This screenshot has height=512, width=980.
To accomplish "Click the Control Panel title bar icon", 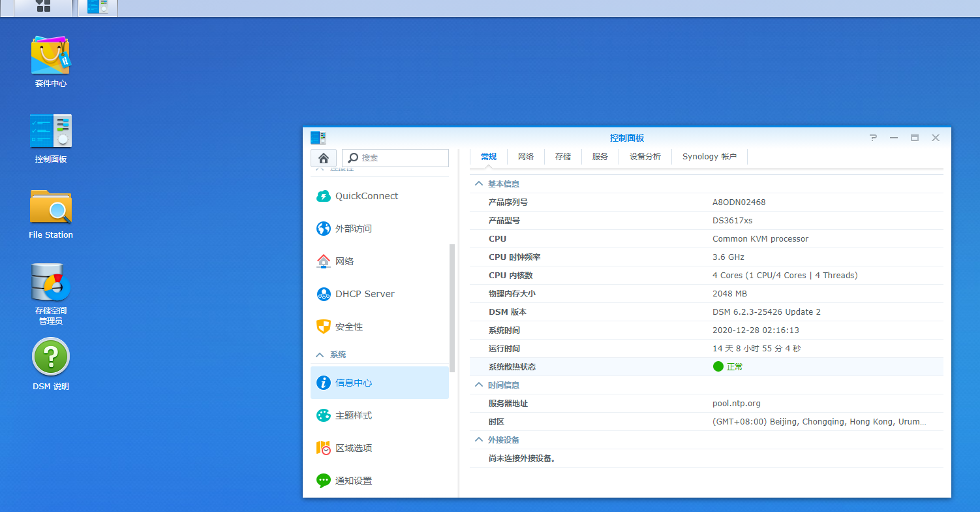I will click(x=318, y=138).
